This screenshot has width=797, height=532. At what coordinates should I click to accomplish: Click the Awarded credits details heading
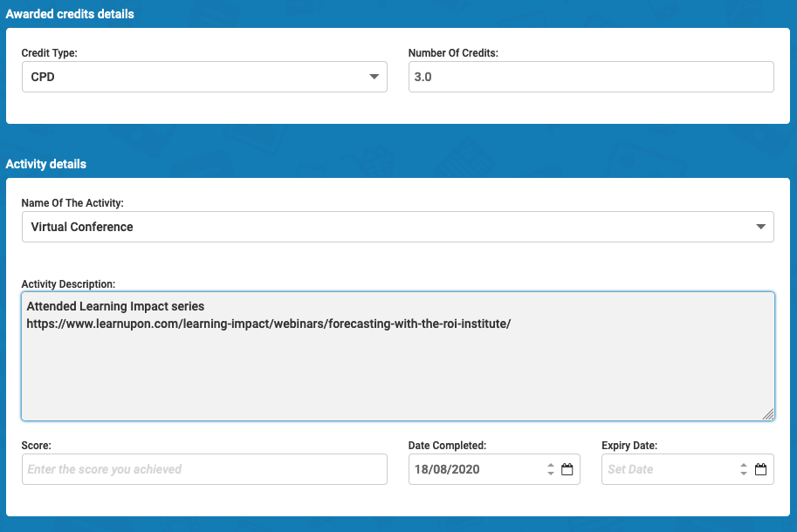[70, 14]
